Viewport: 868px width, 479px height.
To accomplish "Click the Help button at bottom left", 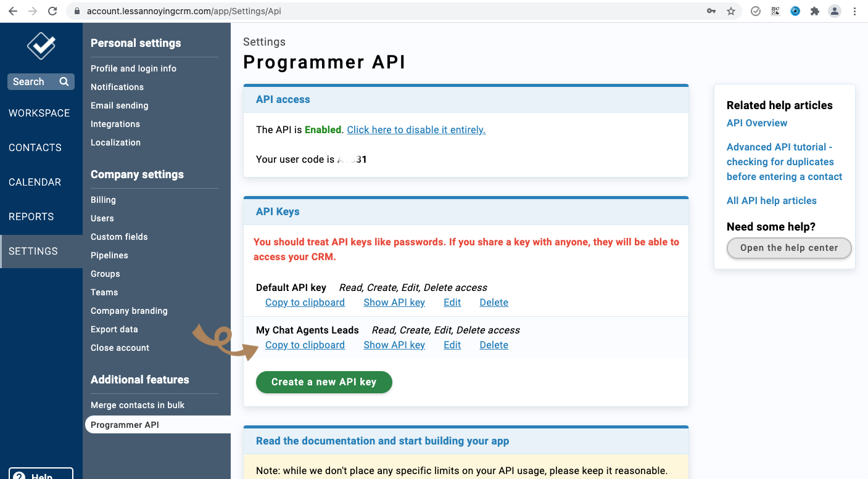I will (x=41, y=473).
